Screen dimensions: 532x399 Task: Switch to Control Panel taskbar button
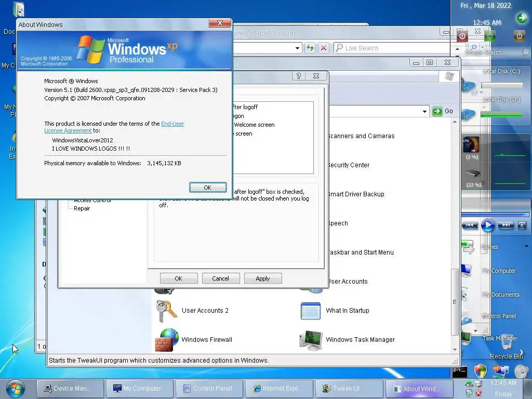coord(209,389)
